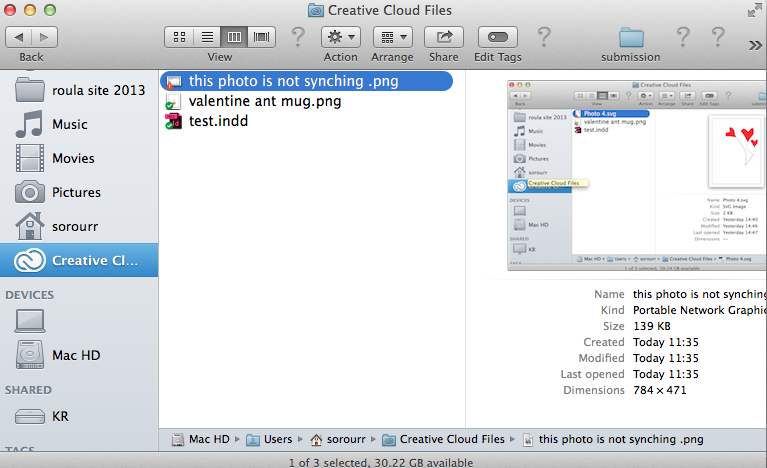Click the preview thumbnail of the selected photo
This screenshot has height=468, width=767.
click(x=637, y=175)
